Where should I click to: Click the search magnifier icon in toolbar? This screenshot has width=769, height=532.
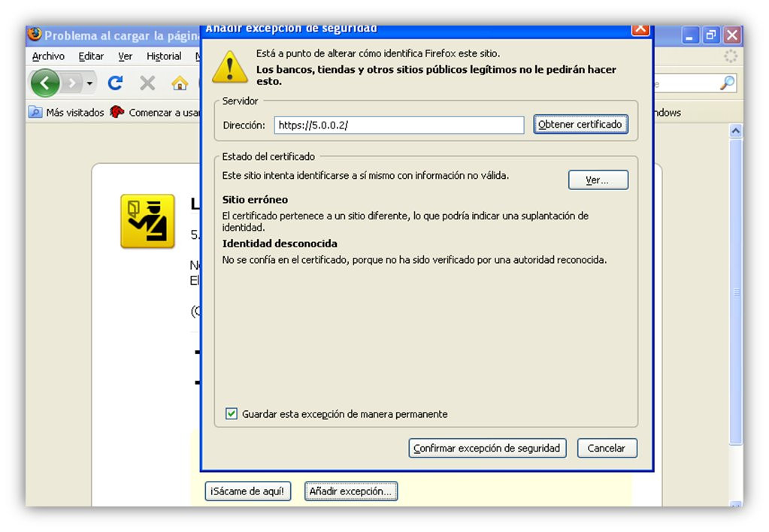[x=728, y=83]
